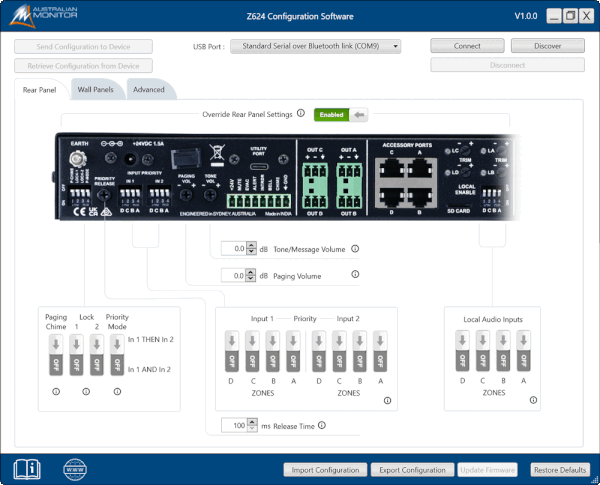Open the USB Port dropdown
Image resolution: width=600 pixels, height=485 pixels.
[316, 46]
